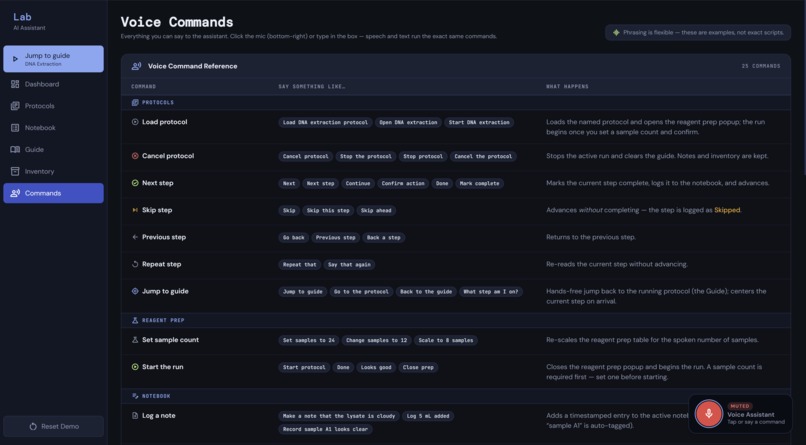Click the 'Voice Commands' page heading

click(177, 22)
